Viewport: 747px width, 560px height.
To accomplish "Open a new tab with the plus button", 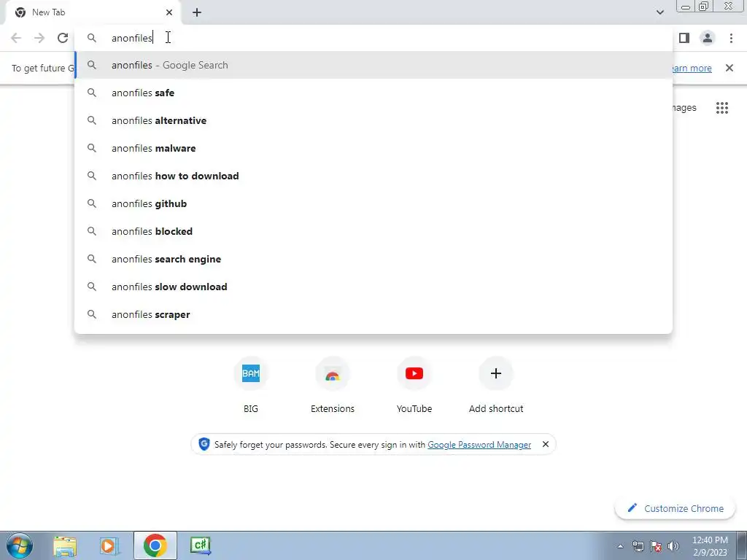I will coord(197,12).
